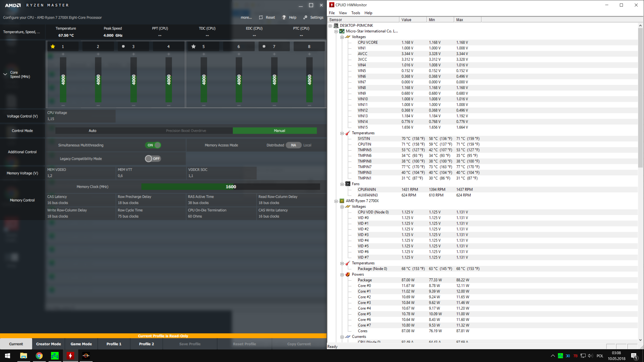Click the dot marker on core 7
644x362 pixels.
pyautogui.click(x=264, y=47)
